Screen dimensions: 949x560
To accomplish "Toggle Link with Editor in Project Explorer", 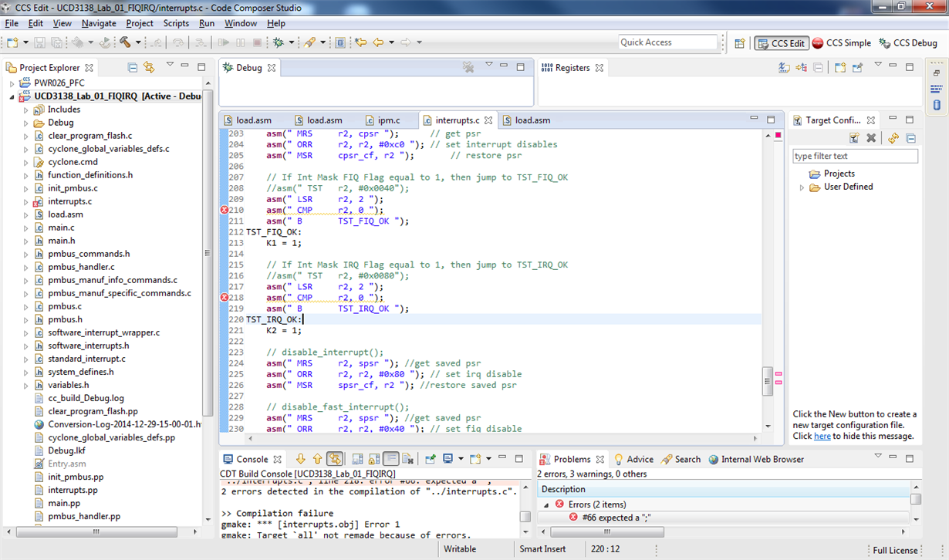I will [149, 68].
